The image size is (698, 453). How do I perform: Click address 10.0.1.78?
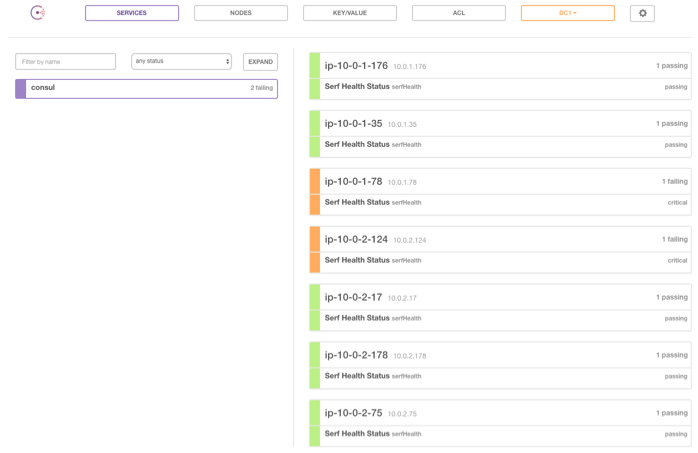(402, 182)
